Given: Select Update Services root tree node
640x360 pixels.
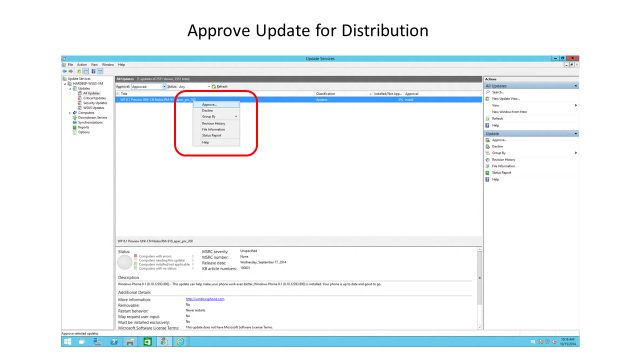Looking at the screenshot, I should [x=79, y=78].
